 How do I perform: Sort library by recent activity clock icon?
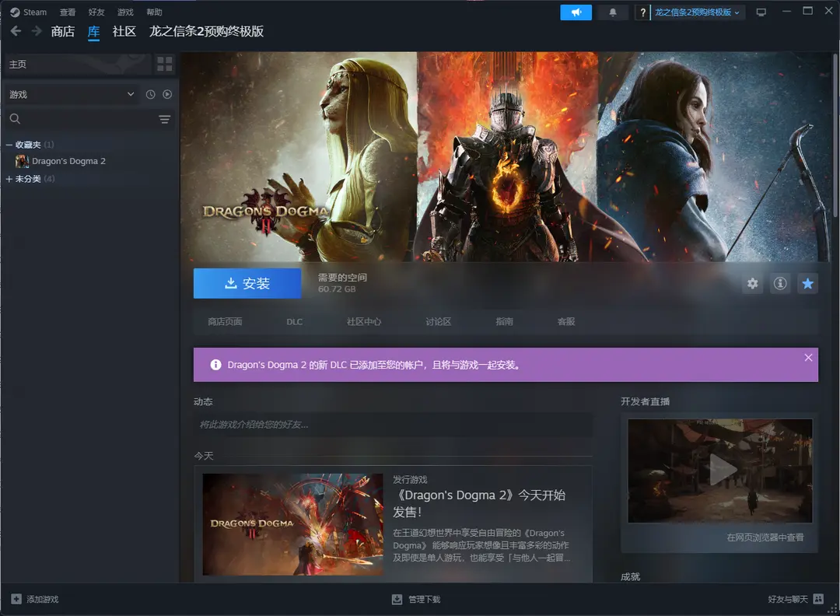tap(151, 94)
